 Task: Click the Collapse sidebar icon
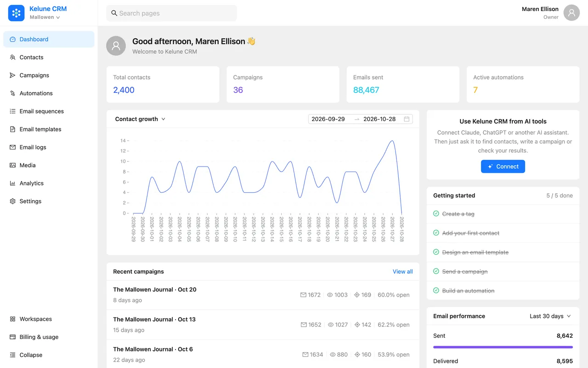click(13, 355)
